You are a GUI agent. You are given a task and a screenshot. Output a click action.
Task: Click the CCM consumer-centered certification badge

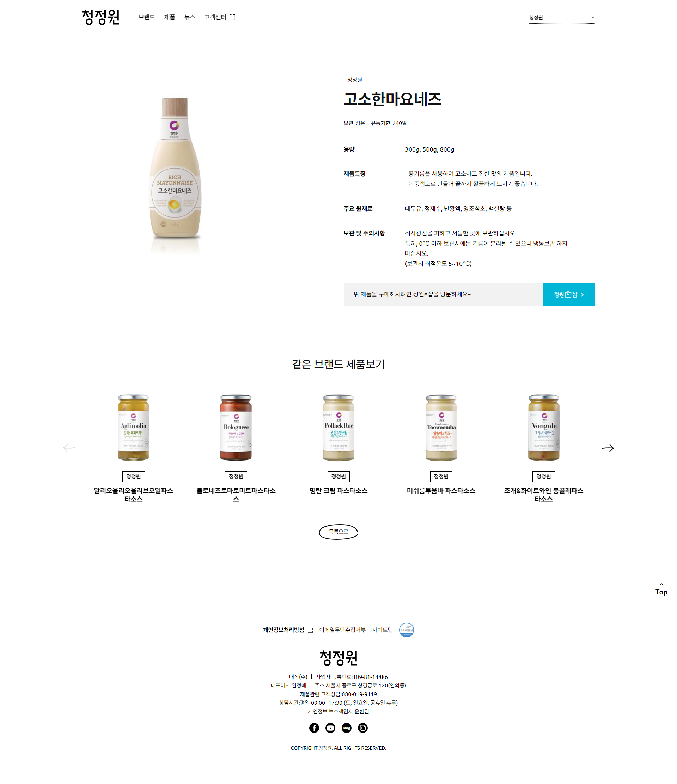(x=407, y=630)
